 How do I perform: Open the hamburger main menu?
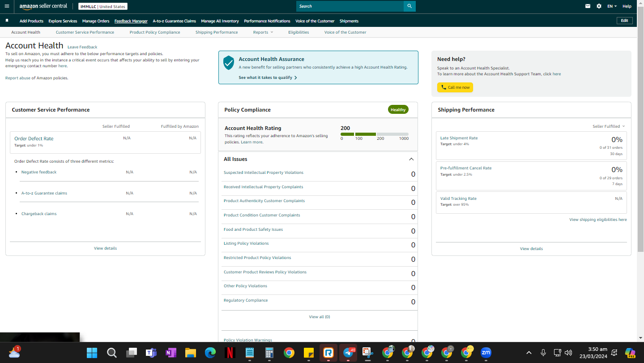[6, 6]
